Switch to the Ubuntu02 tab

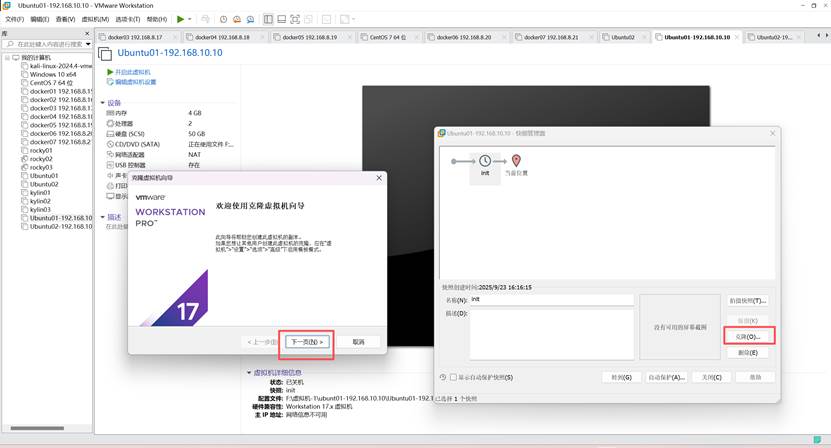tap(623, 37)
